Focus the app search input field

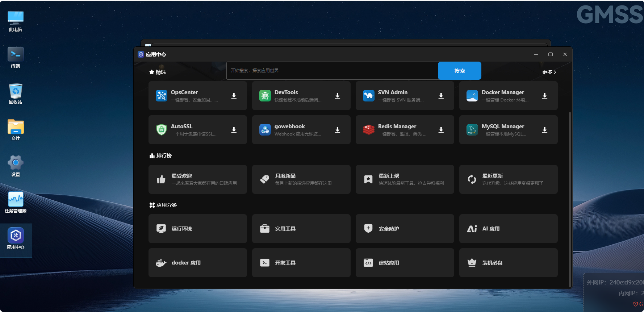(332, 71)
